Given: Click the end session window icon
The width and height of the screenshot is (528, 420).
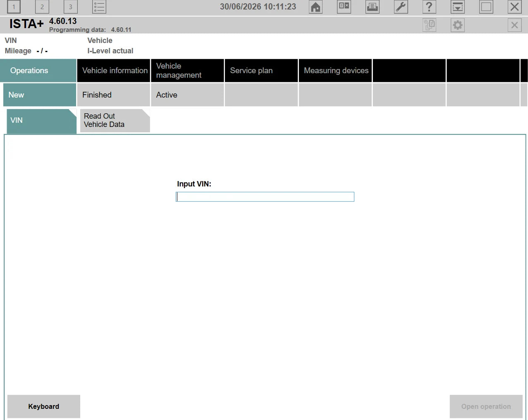Looking at the screenshot, I should point(344,7).
